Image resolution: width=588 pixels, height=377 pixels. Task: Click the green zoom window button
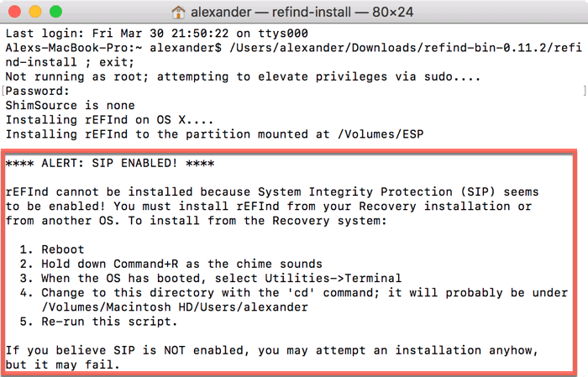coord(55,13)
